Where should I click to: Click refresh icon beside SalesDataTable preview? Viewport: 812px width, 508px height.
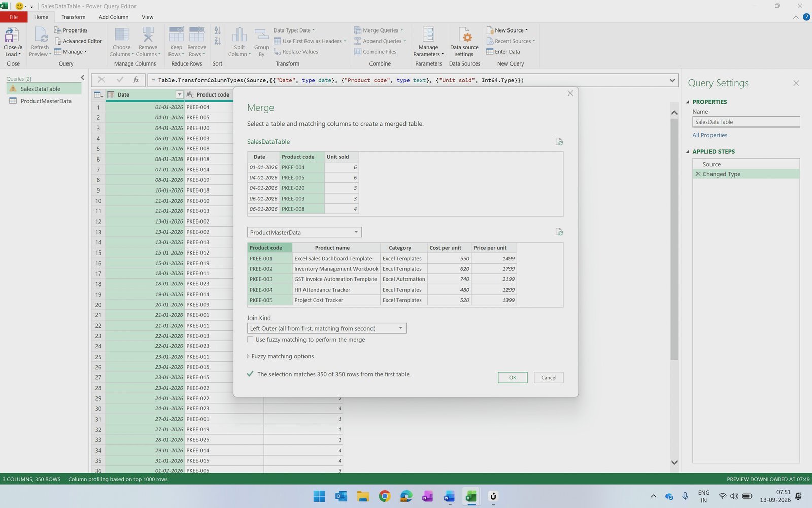[x=559, y=142]
